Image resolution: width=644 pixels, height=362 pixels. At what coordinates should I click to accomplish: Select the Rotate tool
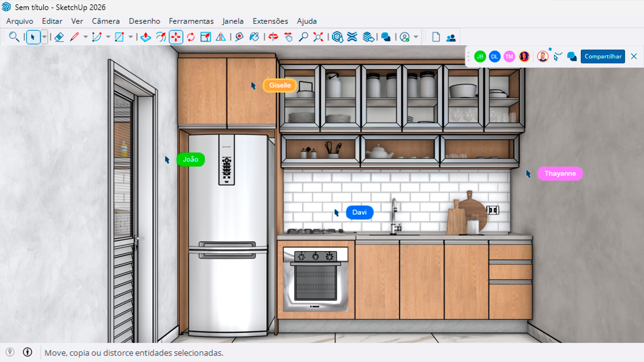[191, 37]
